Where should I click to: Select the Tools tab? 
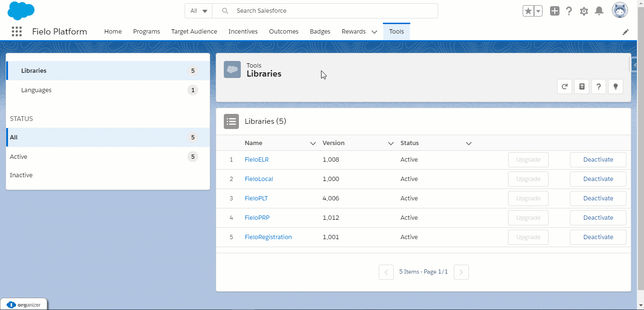[397, 32]
